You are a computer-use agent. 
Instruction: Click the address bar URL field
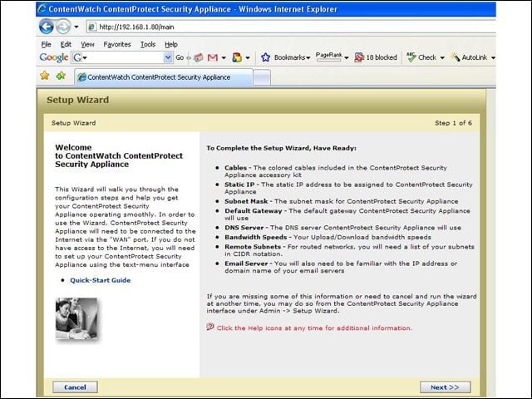click(x=291, y=27)
